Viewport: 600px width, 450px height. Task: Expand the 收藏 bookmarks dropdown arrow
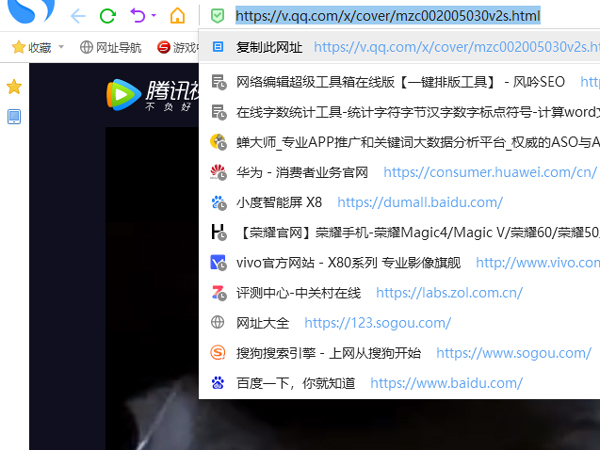point(61,47)
